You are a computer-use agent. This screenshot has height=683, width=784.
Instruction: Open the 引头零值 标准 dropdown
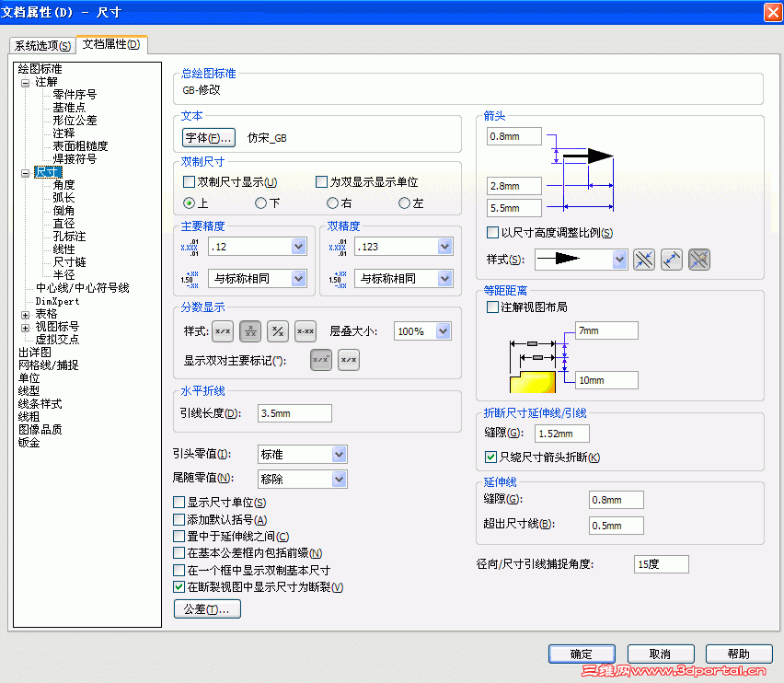[339, 455]
